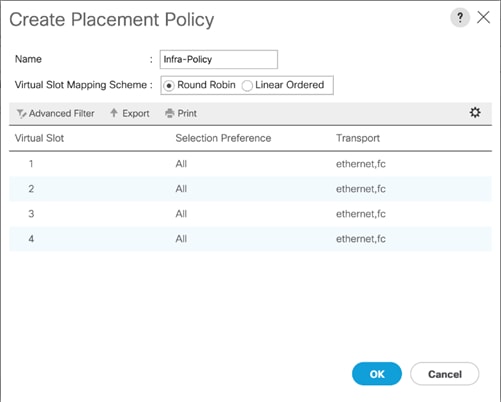Focus the Name field containing Infra-Policy
This screenshot has height=402, width=501.
click(219, 59)
